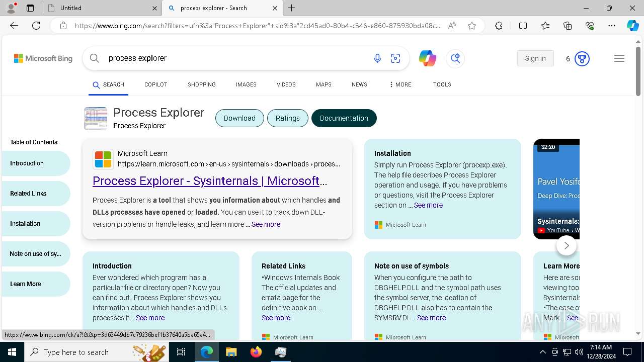Jump to Installation in Table of Contents
Screen dimensions: 644x362
pyautogui.click(x=35, y=224)
